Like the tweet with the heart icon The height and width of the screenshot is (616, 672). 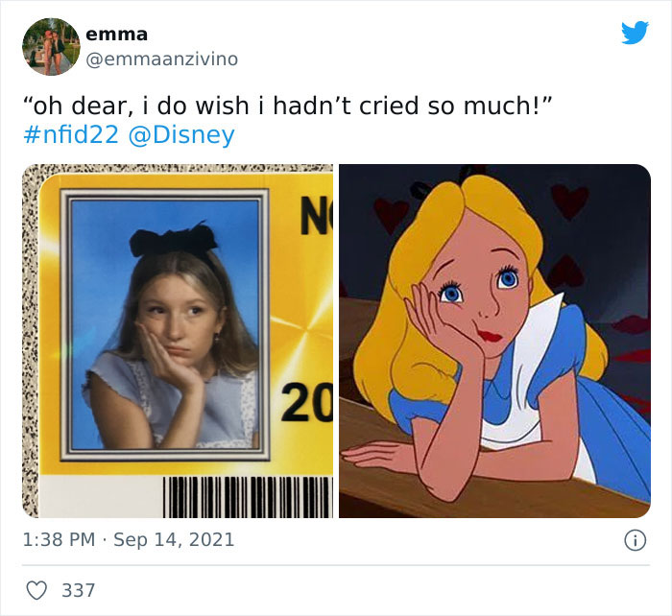(x=38, y=590)
